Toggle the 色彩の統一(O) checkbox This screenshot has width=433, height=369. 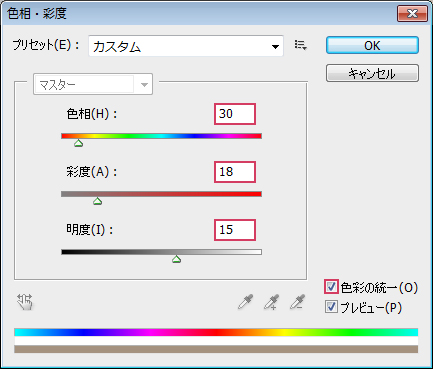pyautogui.click(x=331, y=287)
